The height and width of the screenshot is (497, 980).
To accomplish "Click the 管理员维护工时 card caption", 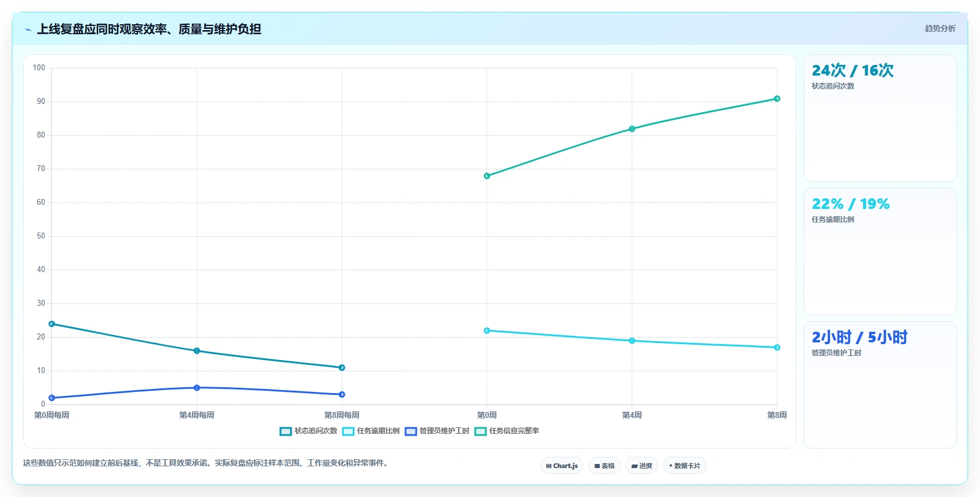I will coord(837,353).
